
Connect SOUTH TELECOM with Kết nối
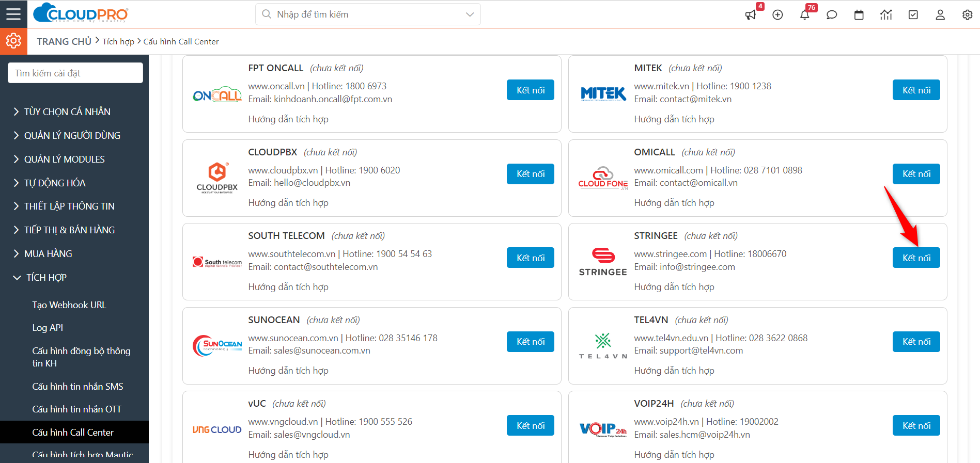[x=531, y=258]
